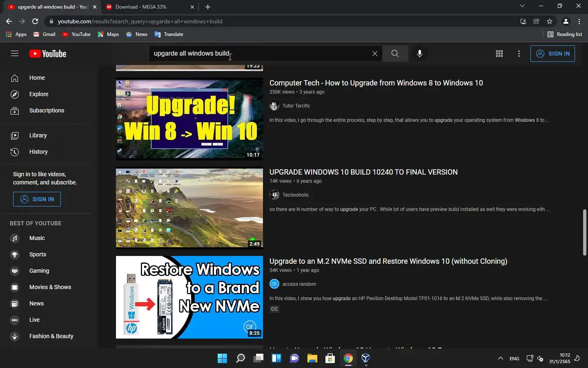
Task: Click access random channel avatar
Action: tap(274, 284)
